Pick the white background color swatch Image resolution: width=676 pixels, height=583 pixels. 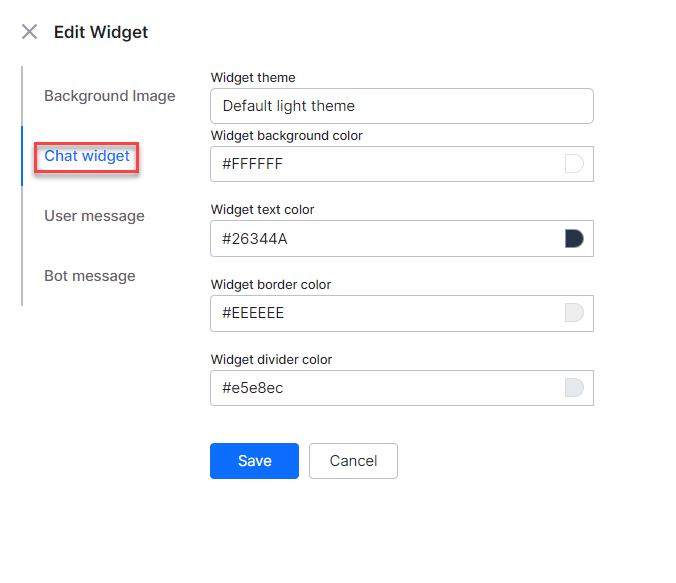[574, 164]
